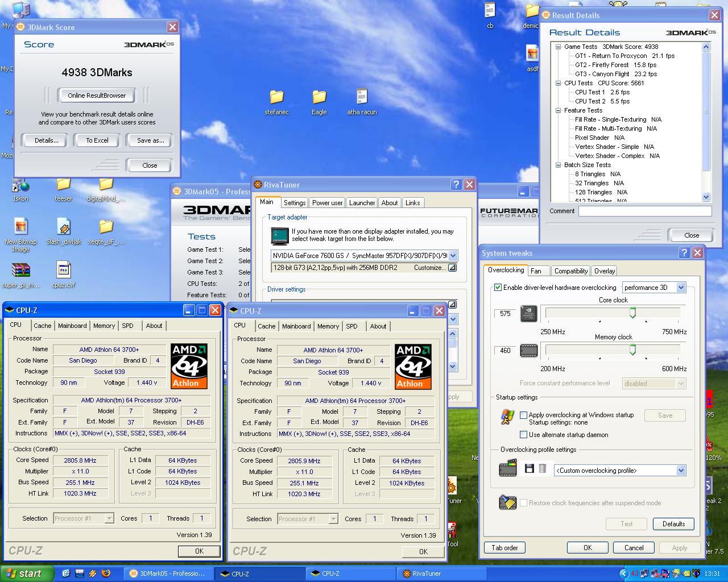
Task: Click the Details... button in 3DMark Score
Action: point(46,140)
